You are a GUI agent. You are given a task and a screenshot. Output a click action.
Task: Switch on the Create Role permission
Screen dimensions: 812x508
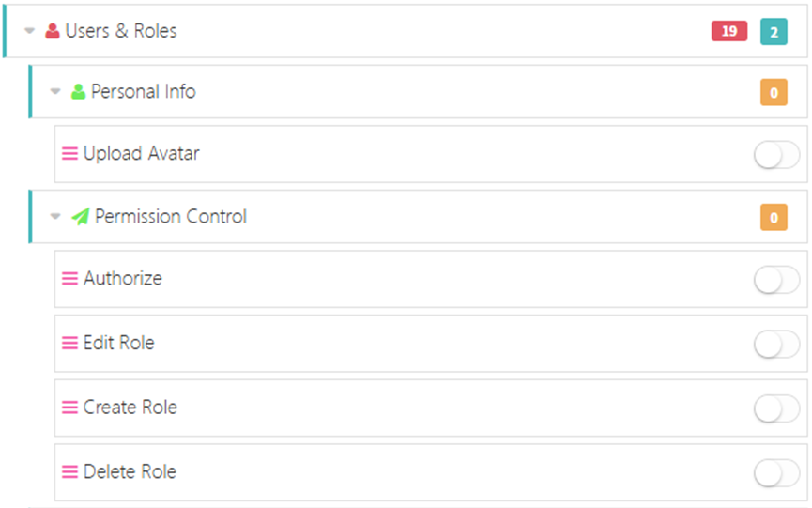coord(776,408)
